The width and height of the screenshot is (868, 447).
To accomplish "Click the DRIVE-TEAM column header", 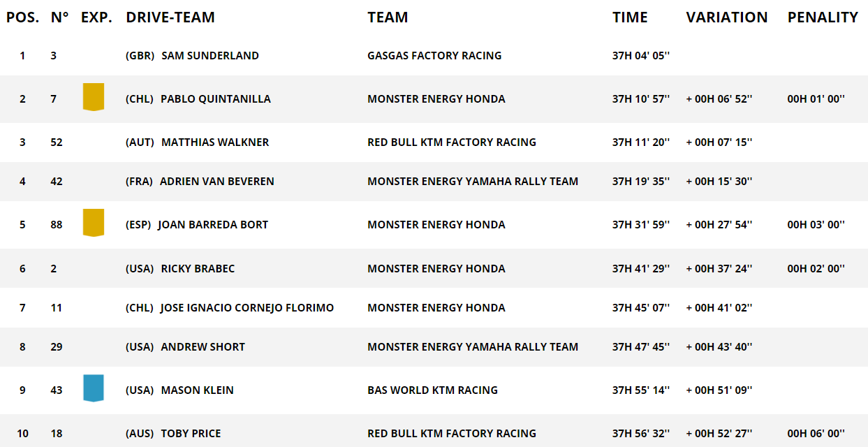I will (170, 17).
